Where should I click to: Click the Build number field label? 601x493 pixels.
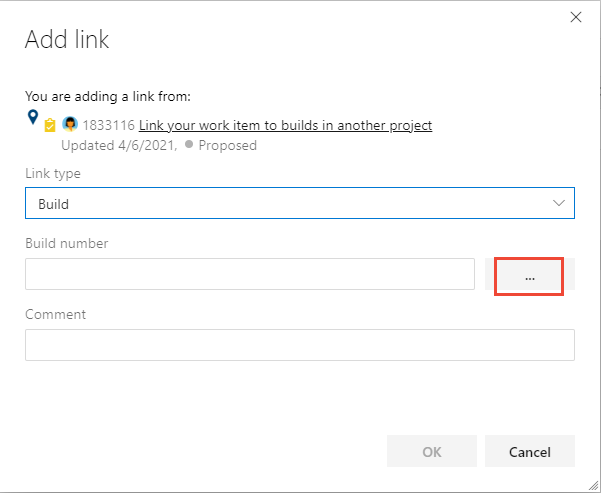[66, 243]
